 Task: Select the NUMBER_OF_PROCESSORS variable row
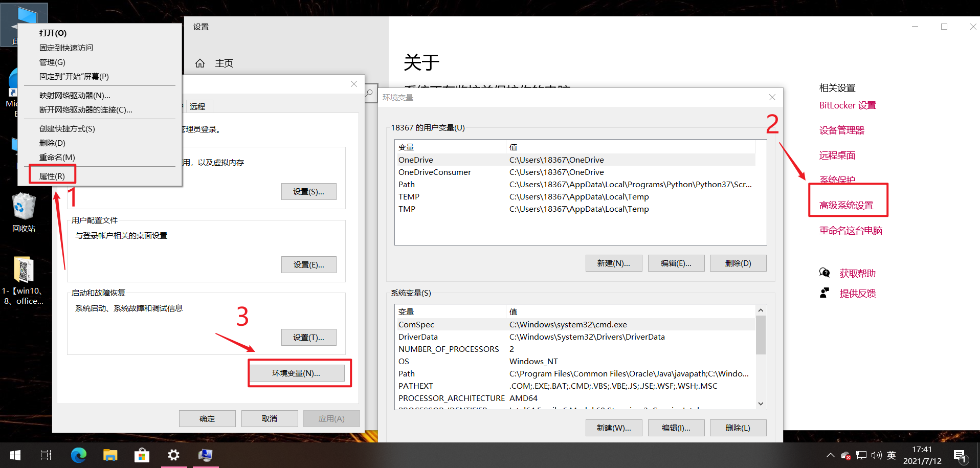[x=575, y=349]
